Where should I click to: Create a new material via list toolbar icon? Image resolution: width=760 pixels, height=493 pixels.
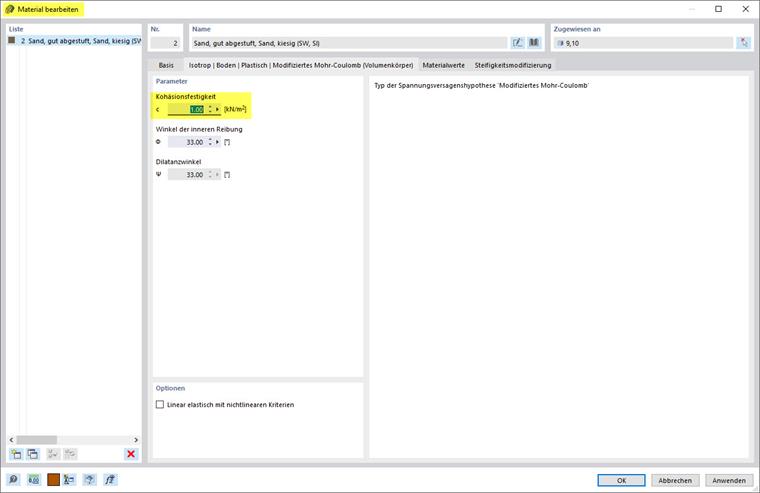coord(16,454)
